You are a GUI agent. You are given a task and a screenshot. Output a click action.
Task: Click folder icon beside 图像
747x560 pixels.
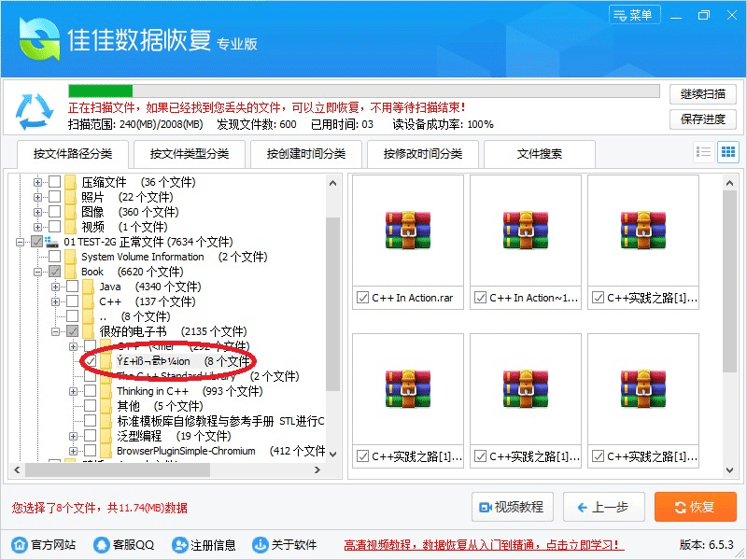tap(71, 212)
